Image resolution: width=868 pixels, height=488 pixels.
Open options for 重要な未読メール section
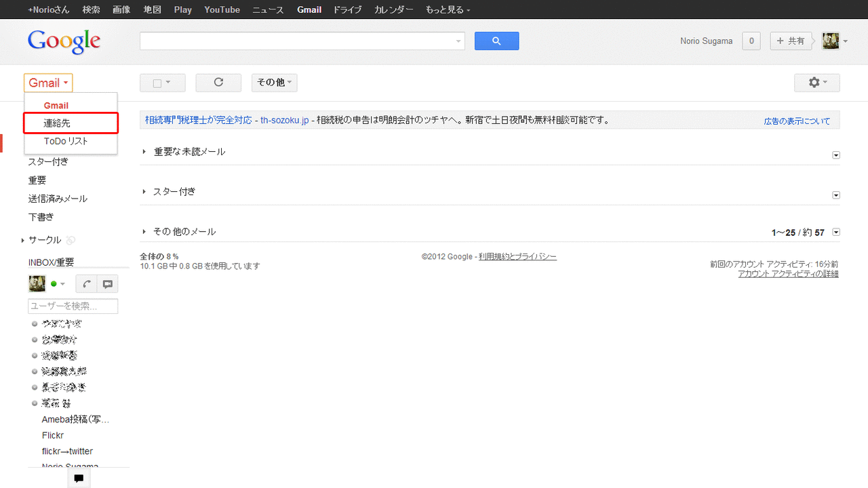point(836,155)
